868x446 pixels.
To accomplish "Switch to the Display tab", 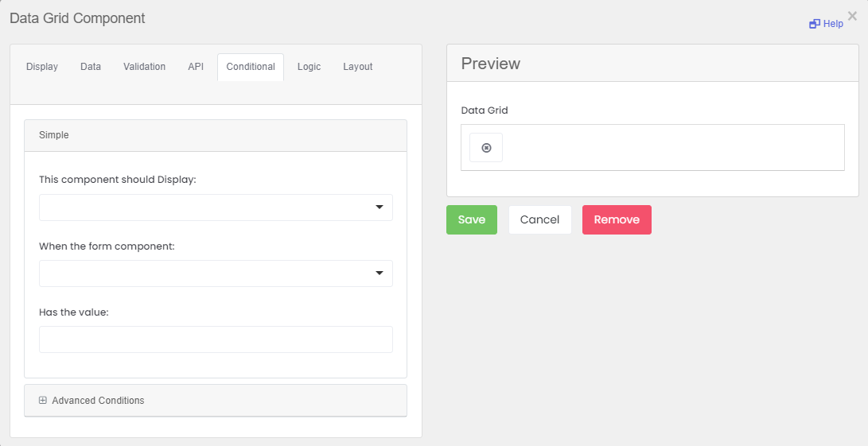I will point(42,67).
